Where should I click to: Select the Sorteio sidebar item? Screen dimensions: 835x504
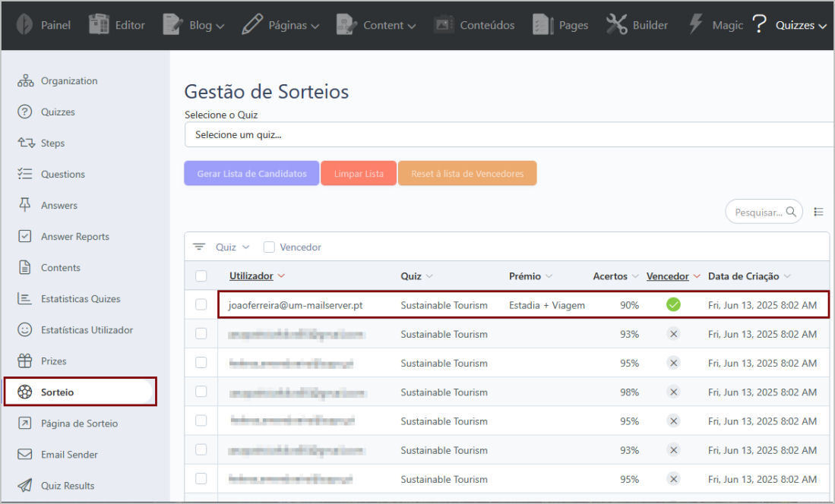[80, 392]
